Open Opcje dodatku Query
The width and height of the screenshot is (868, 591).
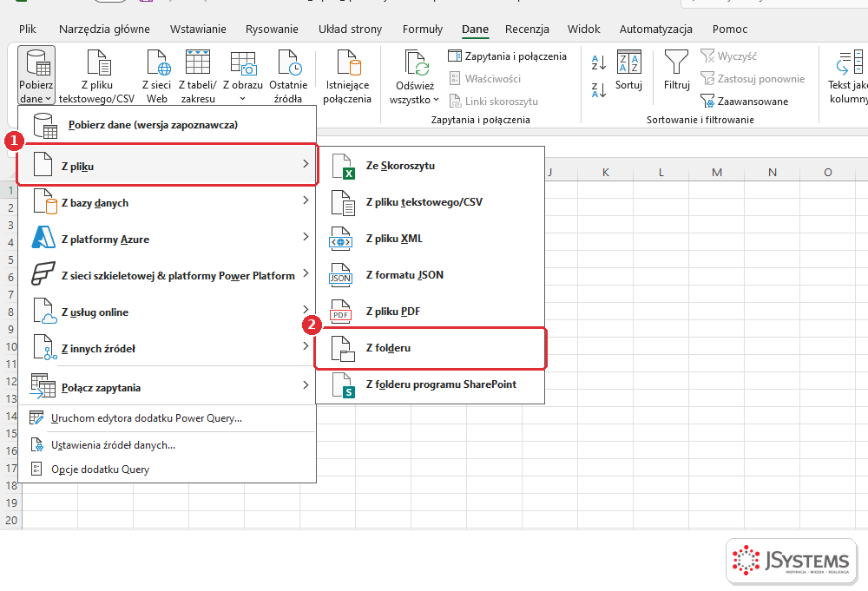168,470
